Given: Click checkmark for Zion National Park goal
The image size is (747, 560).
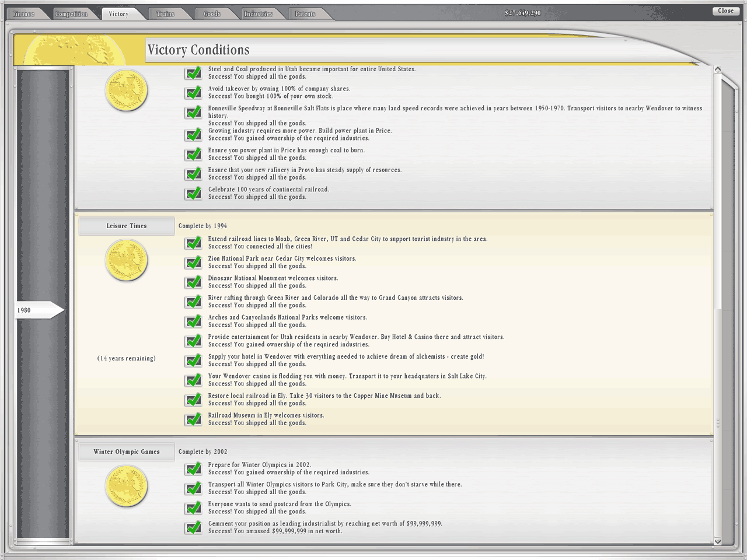Looking at the screenshot, I should pyautogui.click(x=193, y=262).
